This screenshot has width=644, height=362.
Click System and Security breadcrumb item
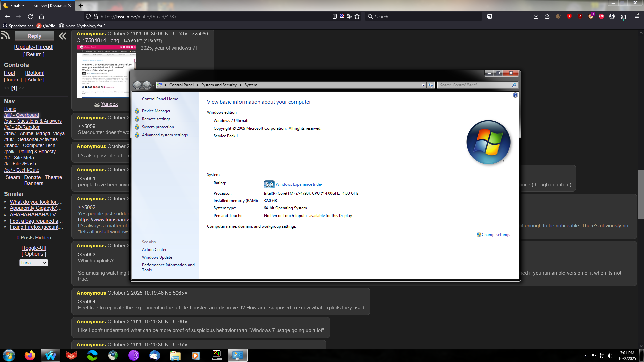point(219,85)
